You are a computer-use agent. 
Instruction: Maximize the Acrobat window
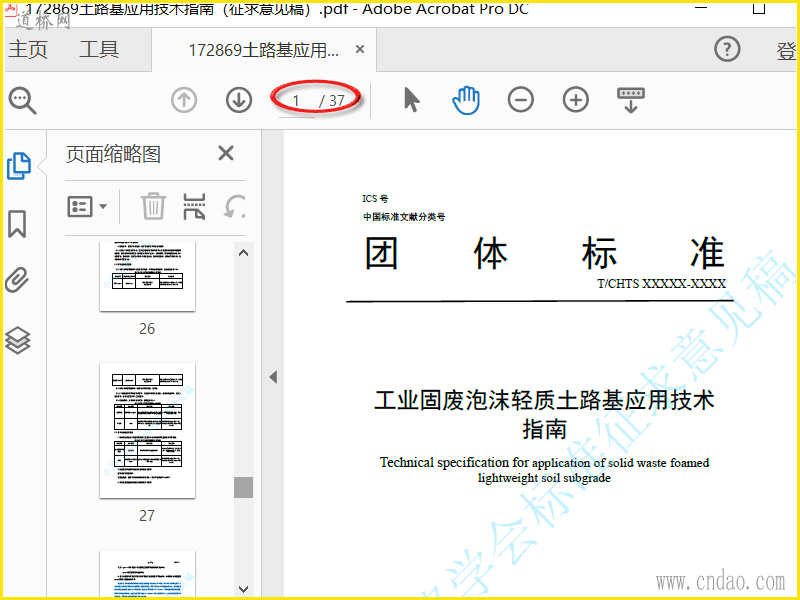coord(759,7)
